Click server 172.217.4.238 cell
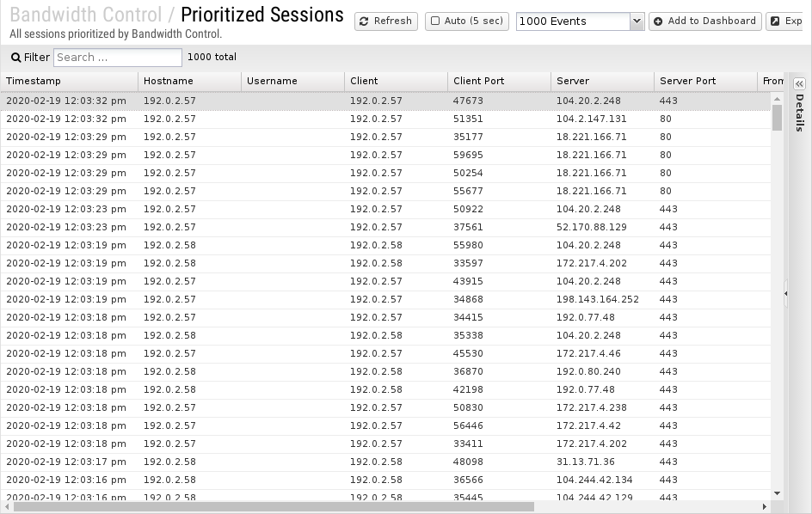The image size is (812, 514). pos(602,408)
